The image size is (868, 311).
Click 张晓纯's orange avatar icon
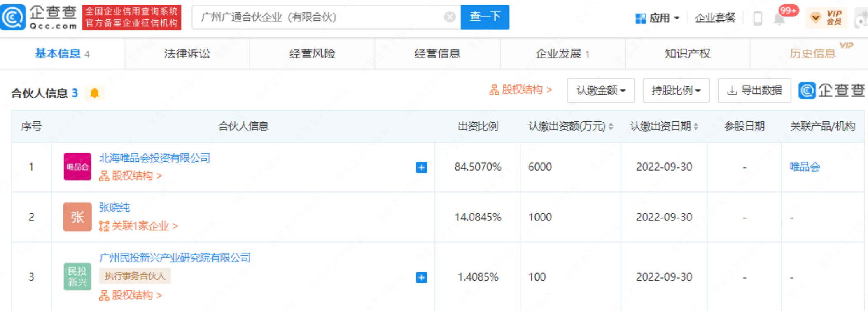(x=77, y=217)
